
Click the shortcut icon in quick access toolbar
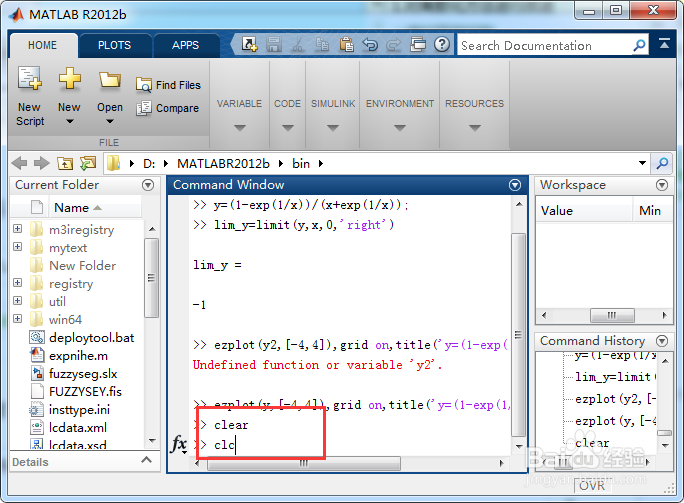pos(250,44)
